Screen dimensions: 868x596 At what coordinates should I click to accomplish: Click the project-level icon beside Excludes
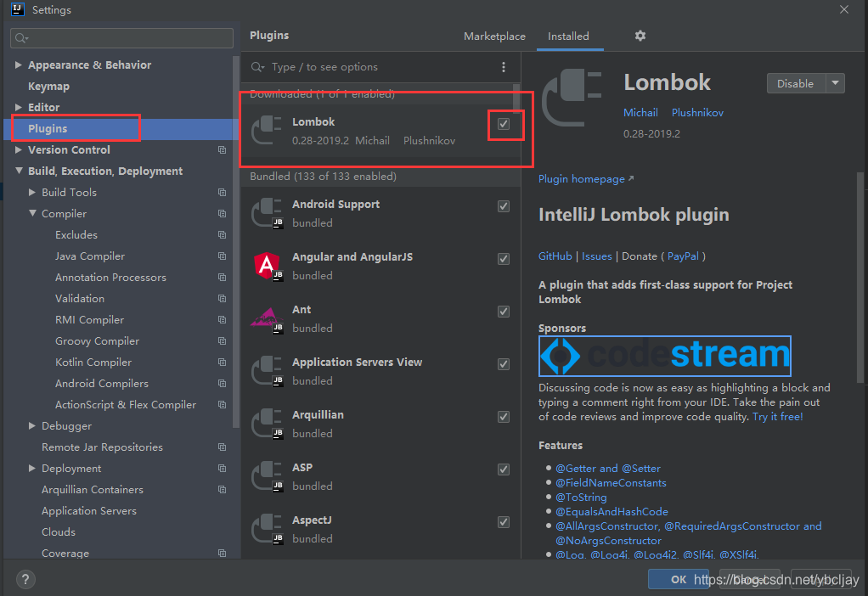click(222, 235)
